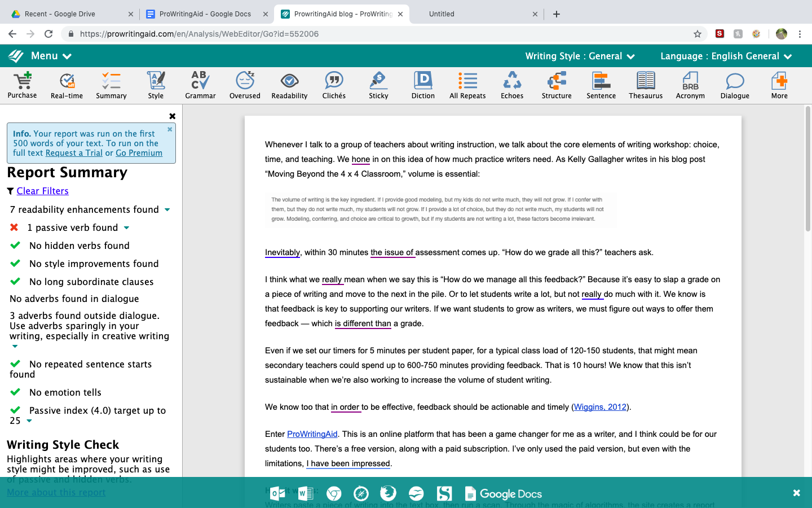
Task: Open the Thesaurus report
Action: coord(646,85)
